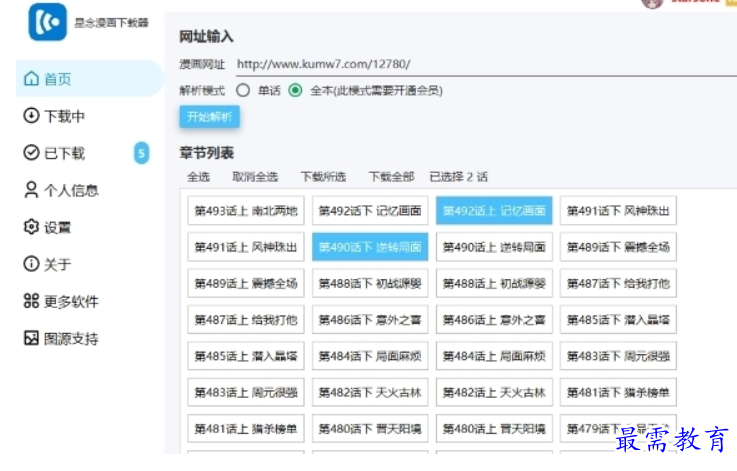Viewport: 737px width, 471px height.
Task: Select chapter 第484话上 局面麻烦
Action: point(494,356)
